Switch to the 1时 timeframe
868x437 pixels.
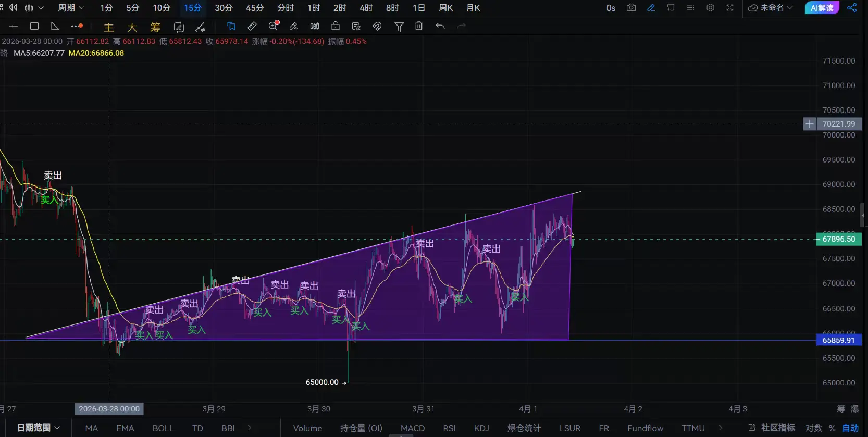[314, 8]
